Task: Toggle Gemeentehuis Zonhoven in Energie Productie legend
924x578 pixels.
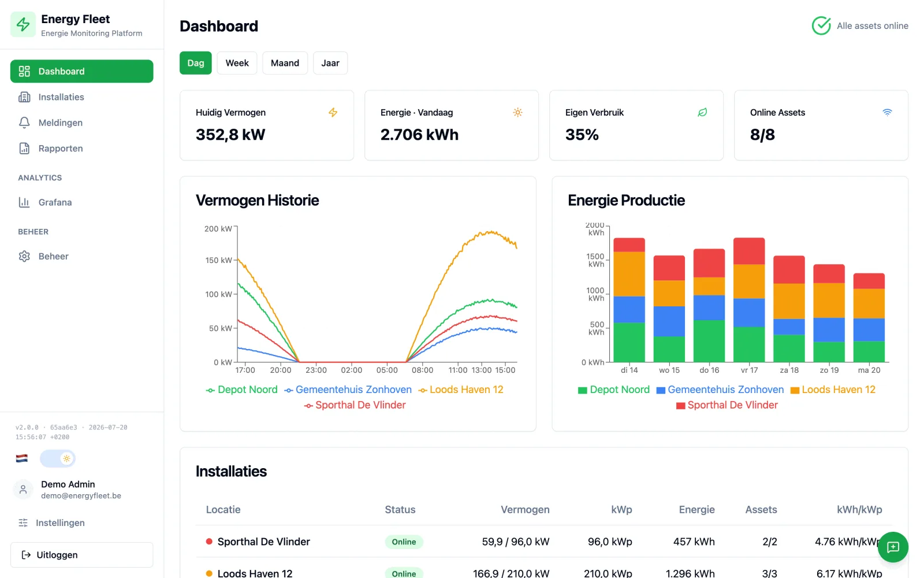Action: 720,390
